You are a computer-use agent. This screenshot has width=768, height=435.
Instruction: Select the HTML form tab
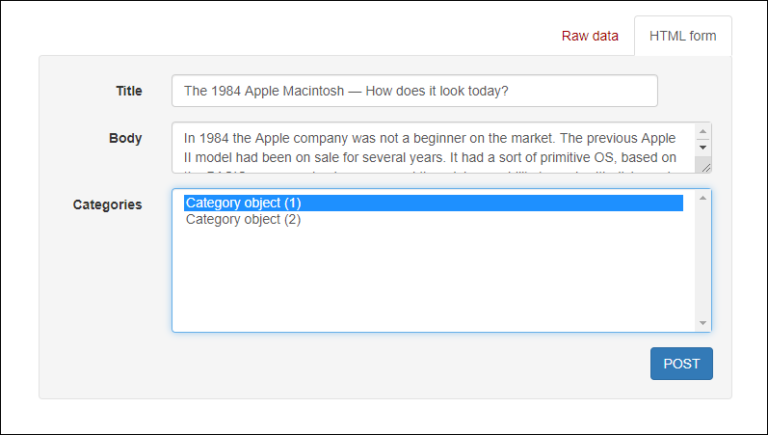click(682, 36)
